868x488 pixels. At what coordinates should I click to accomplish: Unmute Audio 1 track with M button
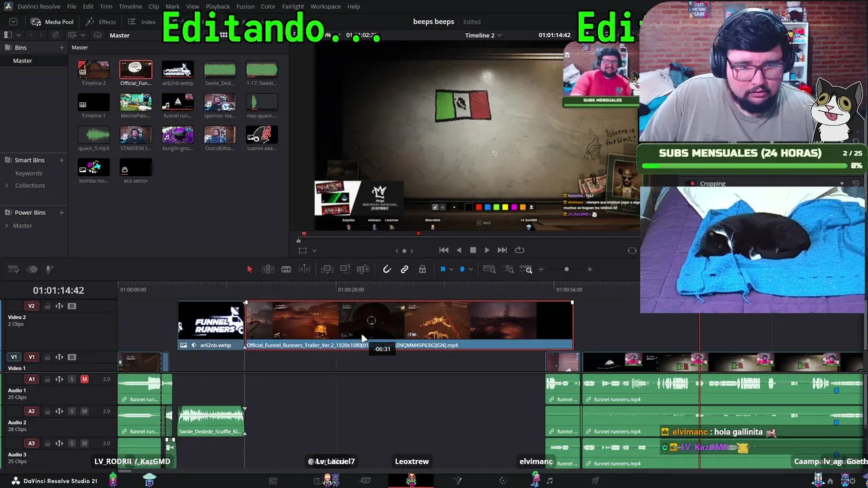click(85, 379)
